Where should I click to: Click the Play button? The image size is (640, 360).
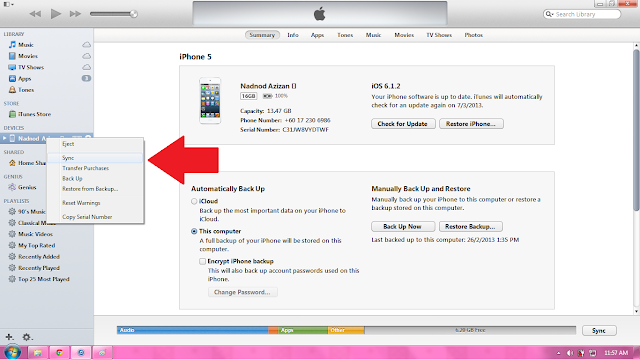pyautogui.click(x=56, y=14)
